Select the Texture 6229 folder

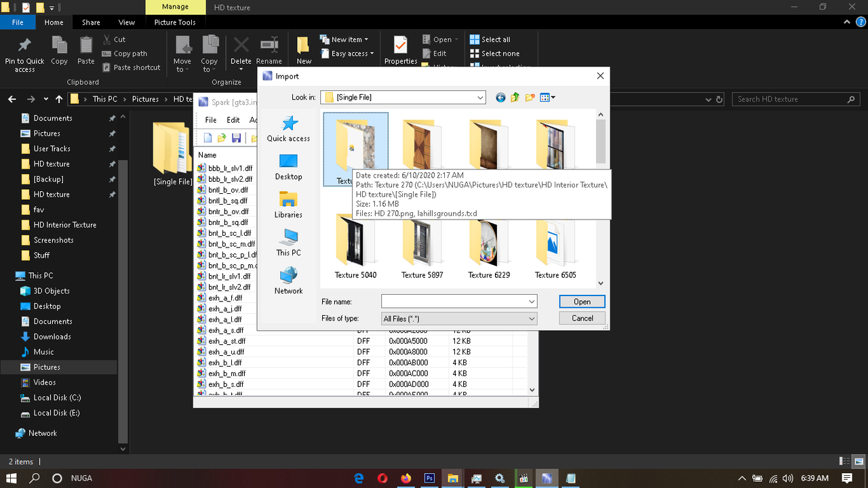click(x=489, y=246)
